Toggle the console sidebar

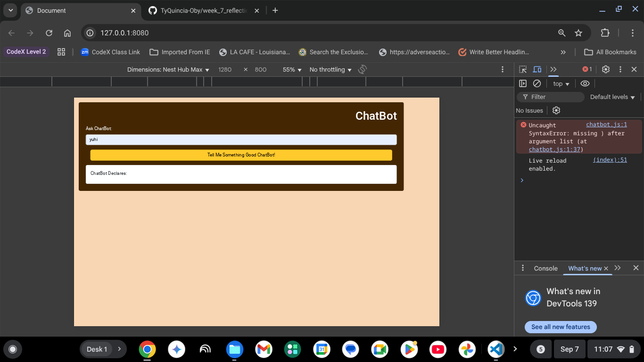click(x=523, y=83)
